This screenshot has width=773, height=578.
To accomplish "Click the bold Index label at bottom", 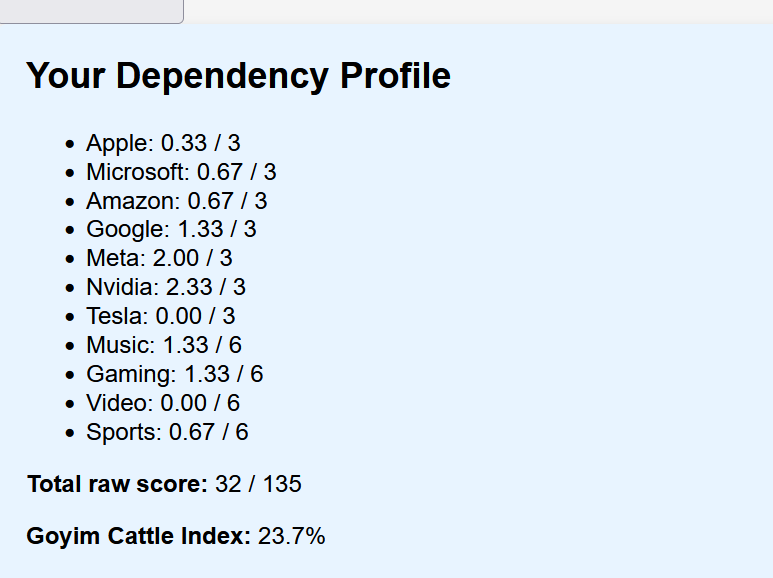I will point(138,537).
